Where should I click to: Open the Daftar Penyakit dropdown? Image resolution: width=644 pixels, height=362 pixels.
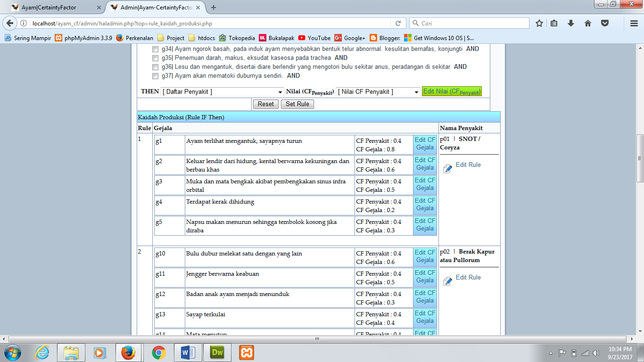click(x=222, y=92)
